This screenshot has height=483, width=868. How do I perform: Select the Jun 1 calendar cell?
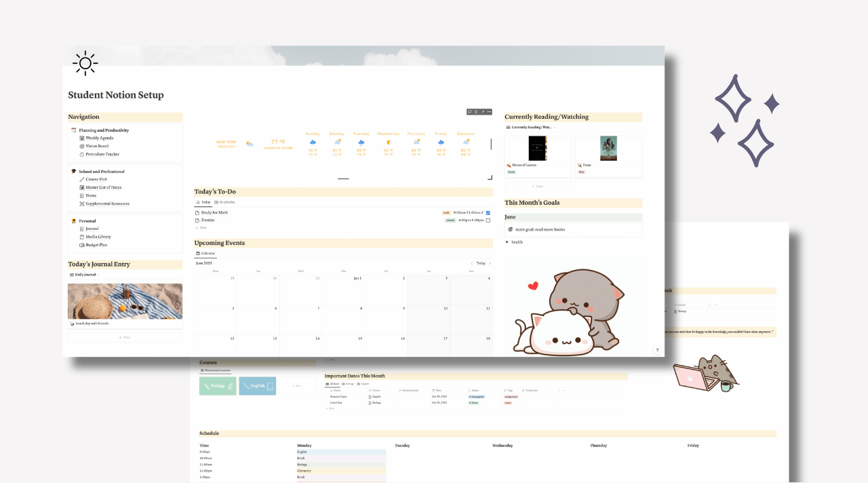click(343, 288)
